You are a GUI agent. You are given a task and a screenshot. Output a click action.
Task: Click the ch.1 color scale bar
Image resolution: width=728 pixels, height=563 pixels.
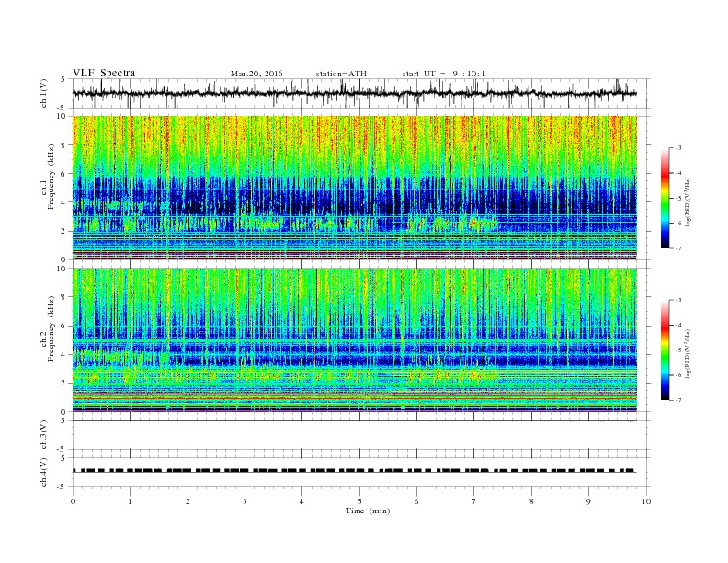pyautogui.click(x=665, y=199)
